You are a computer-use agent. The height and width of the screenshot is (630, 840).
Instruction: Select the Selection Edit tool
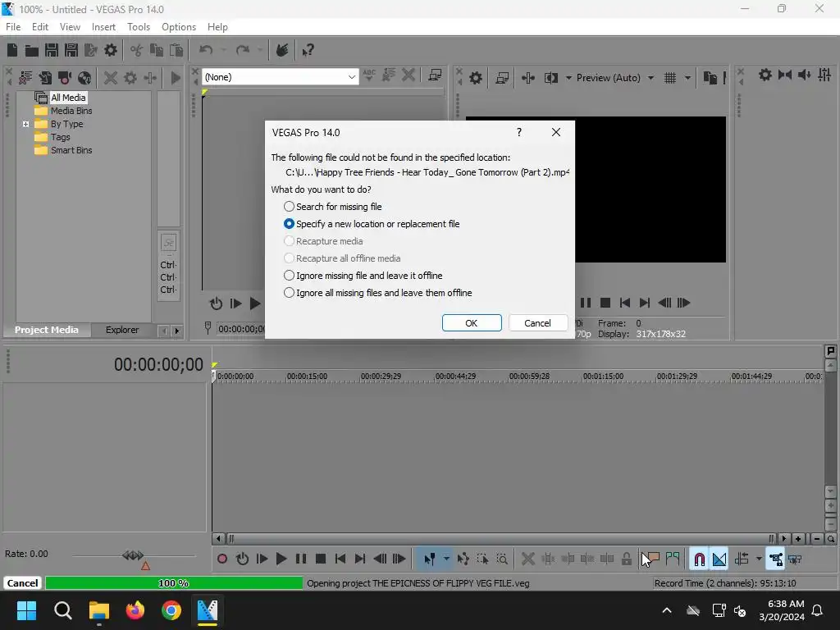point(482,559)
